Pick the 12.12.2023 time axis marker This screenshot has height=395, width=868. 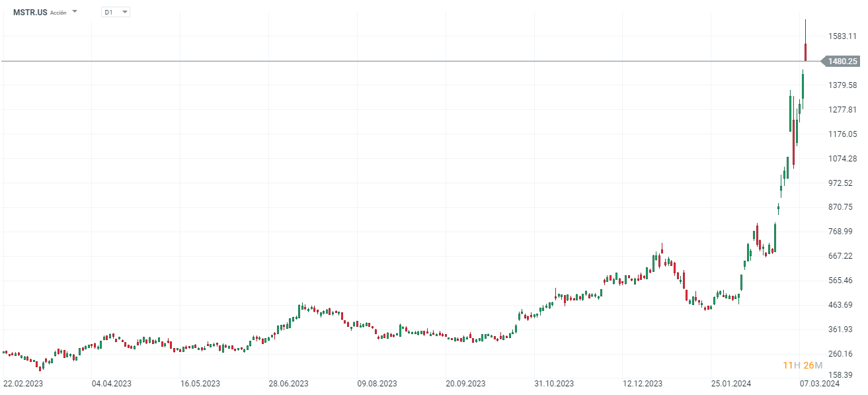[643, 384]
